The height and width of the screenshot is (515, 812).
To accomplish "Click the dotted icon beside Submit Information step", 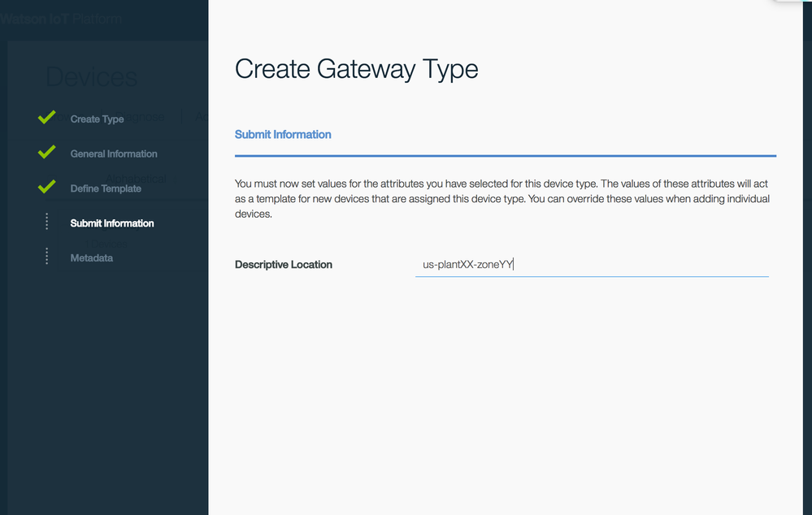I will (x=46, y=222).
